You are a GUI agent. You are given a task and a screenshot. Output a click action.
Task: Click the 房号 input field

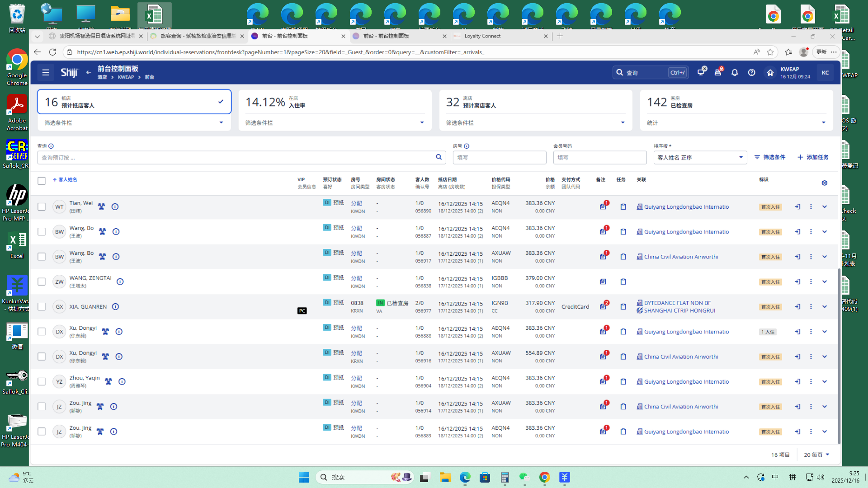[x=499, y=157]
